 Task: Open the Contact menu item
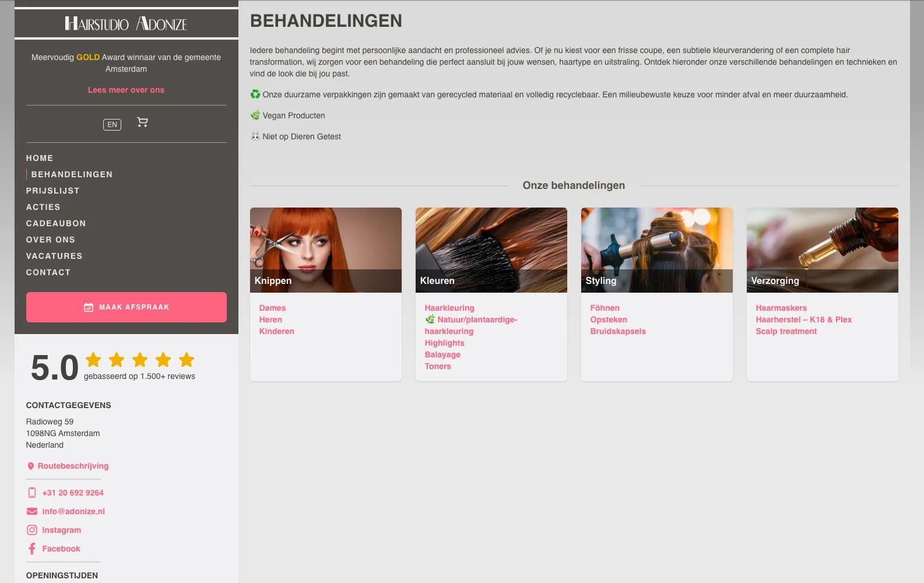coord(48,272)
